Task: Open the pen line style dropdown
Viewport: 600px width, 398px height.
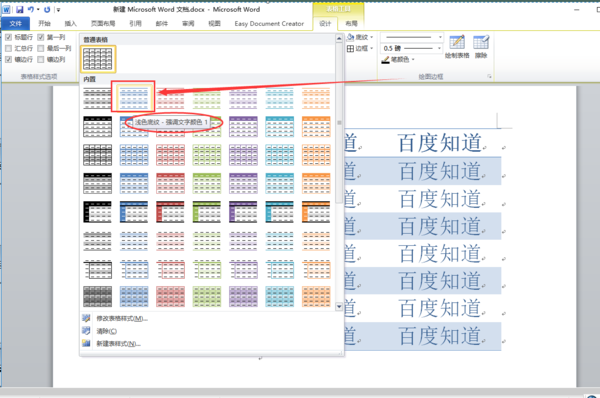Action: 440,37
